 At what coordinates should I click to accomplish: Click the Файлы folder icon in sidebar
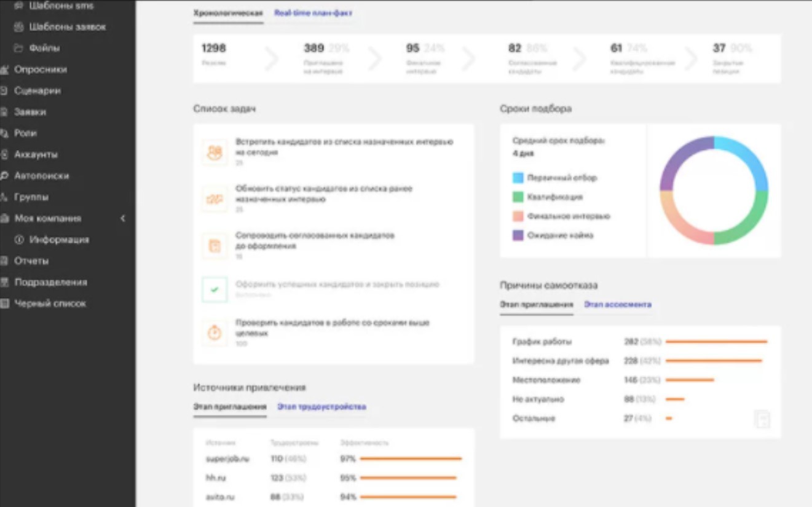point(18,48)
